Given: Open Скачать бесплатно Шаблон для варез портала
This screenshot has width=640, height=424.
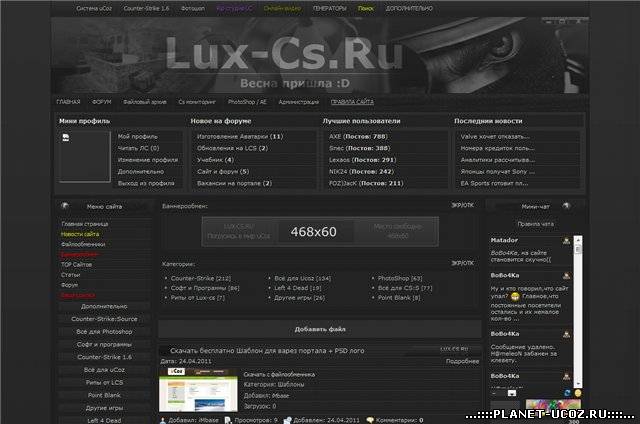Looking at the screenshot, I should (267, 351).
